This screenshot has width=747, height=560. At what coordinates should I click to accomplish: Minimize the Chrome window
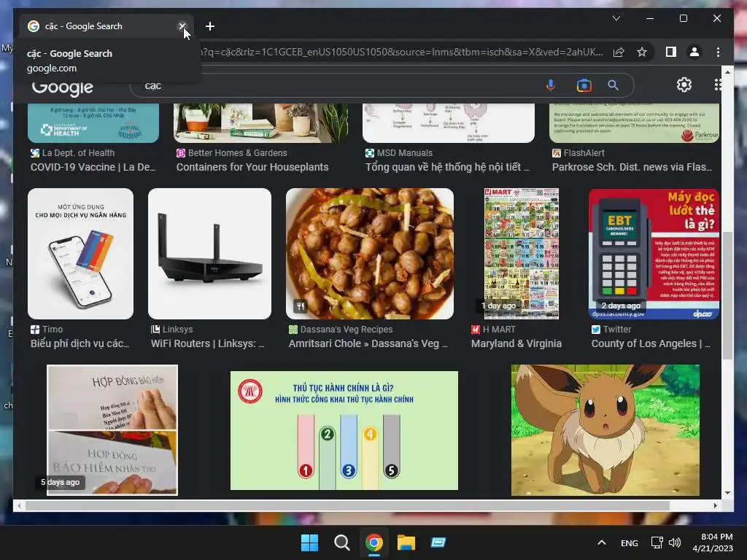[650, 18]
